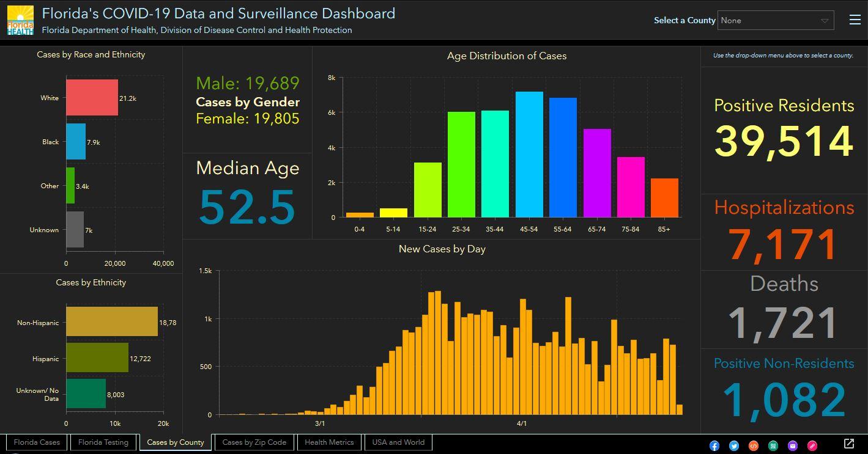Share dashboard by email icon

click(x=793, y=445)
